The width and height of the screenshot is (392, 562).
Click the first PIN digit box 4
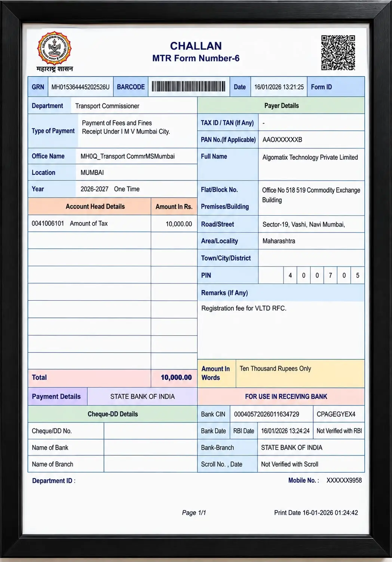pos(290,275)
